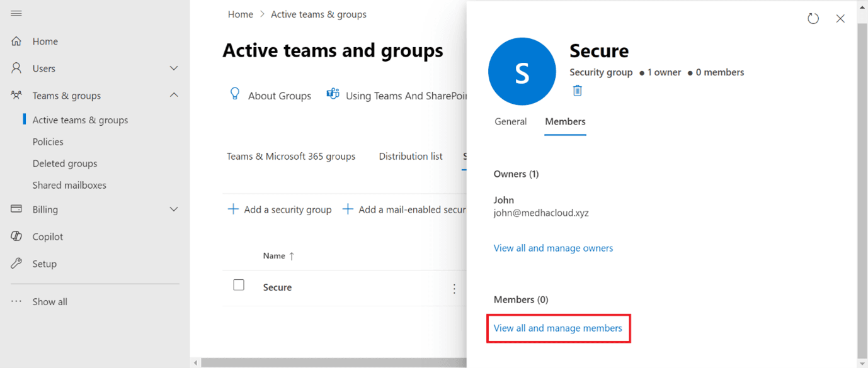Check the checkbox next to Secure
The width and height of the screenshot is (868, 368).
(x=239, y=284)
